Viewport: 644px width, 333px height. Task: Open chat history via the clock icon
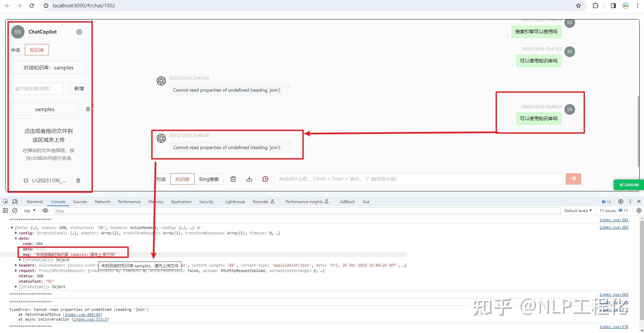click(265, 179)
